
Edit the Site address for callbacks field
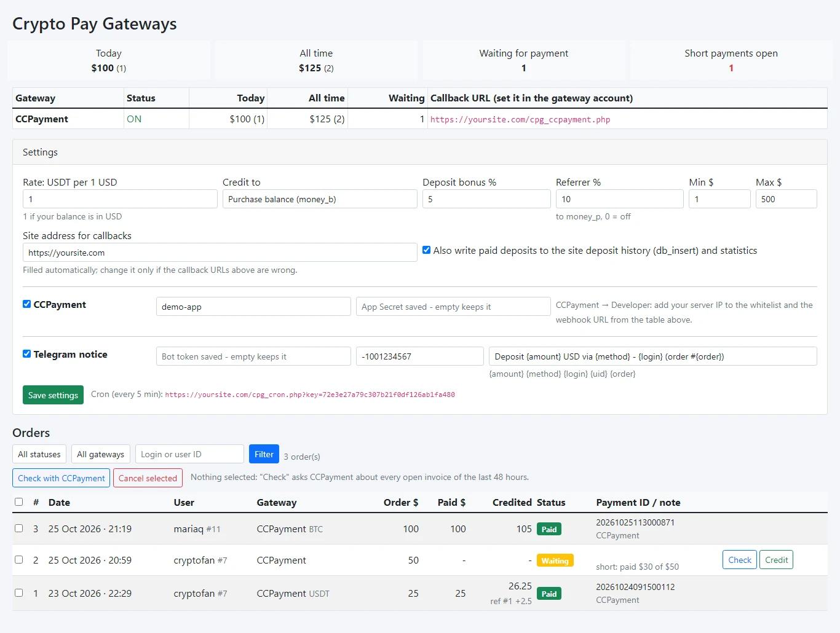point(220,253)
